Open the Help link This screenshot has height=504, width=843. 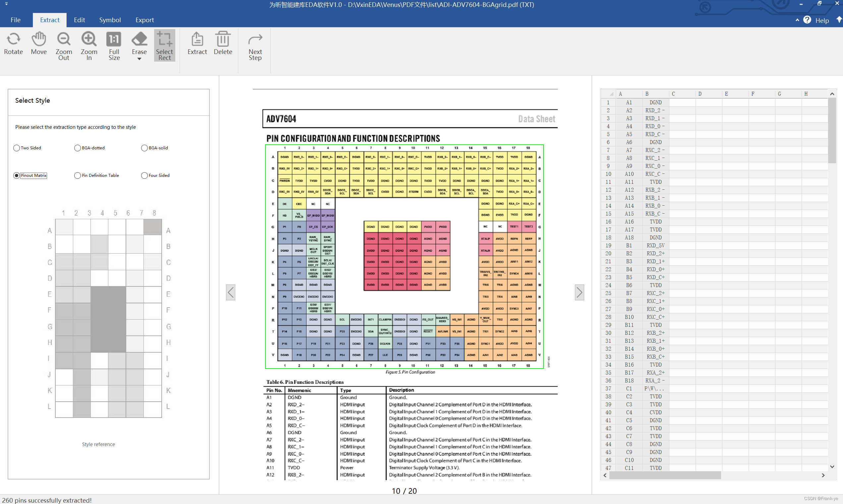(x=821, y=21)
